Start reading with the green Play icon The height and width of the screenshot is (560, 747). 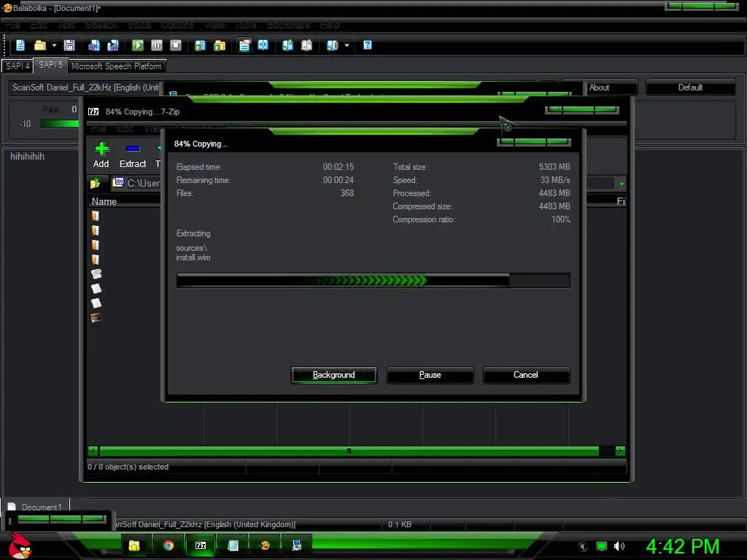coord(138,45)
